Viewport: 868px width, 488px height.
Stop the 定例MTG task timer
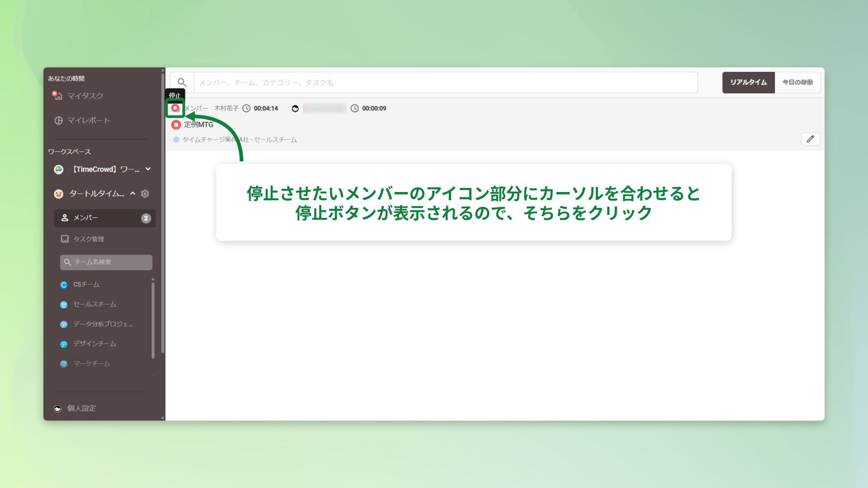click(x=176, y=125)
